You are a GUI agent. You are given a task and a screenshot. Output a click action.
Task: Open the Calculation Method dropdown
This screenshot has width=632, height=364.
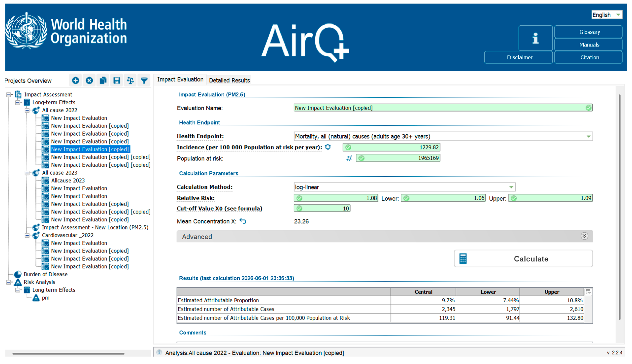[511, 187]
